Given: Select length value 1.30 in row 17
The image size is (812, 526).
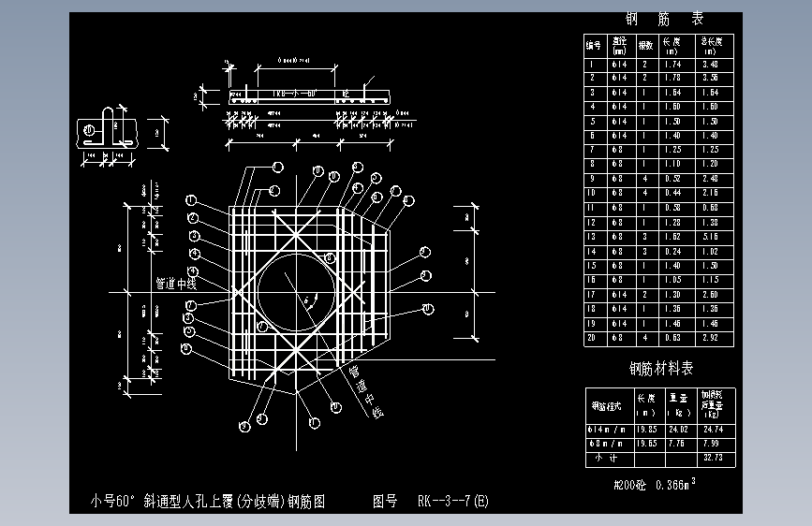Looking at the screenshot, I should pos(672,295).
